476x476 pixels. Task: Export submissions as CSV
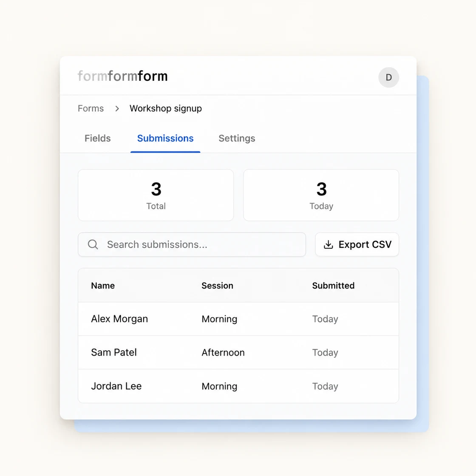(x=357, y=244)
